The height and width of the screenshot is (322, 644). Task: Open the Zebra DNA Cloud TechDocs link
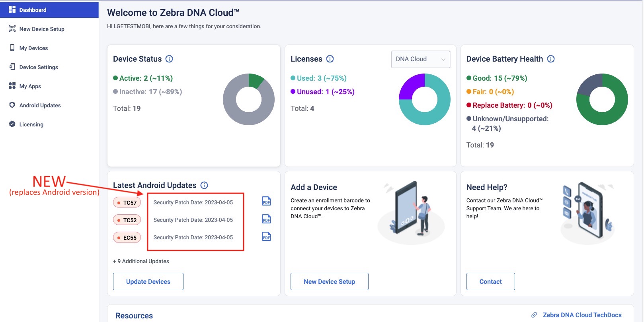point(582,315)
